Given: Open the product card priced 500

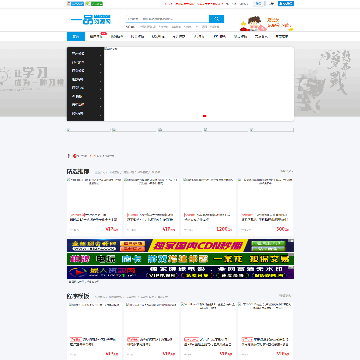Looking at the screenshot, I should pos(265,207).
